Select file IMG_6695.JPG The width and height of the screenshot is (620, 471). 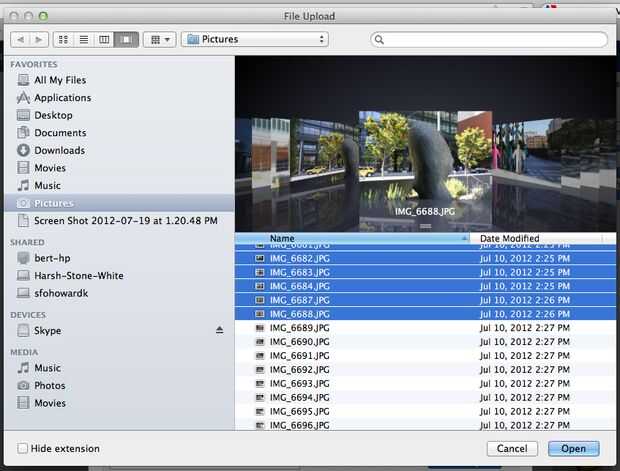click(425, 412)
